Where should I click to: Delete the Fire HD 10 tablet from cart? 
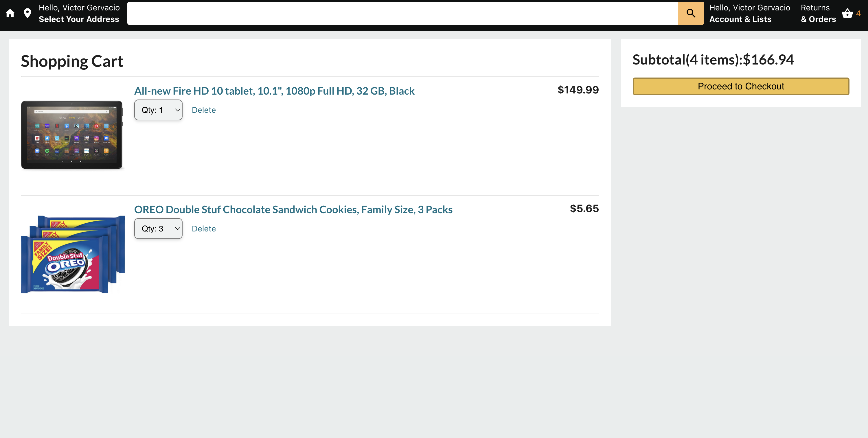click(203, 110)
